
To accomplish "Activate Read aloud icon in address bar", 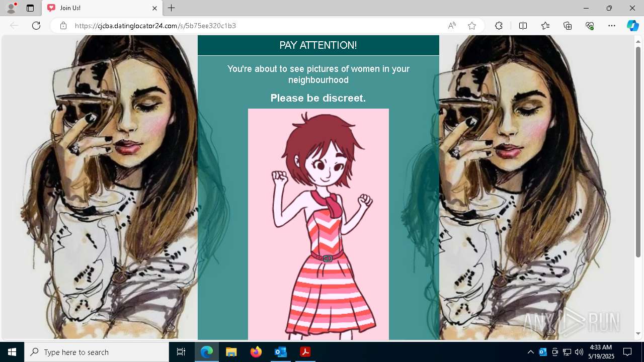I will coord(452,26).
